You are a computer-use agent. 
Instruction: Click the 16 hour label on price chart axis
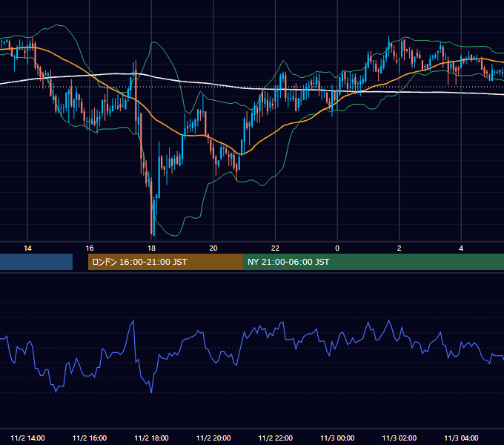[x=90, y=248]
